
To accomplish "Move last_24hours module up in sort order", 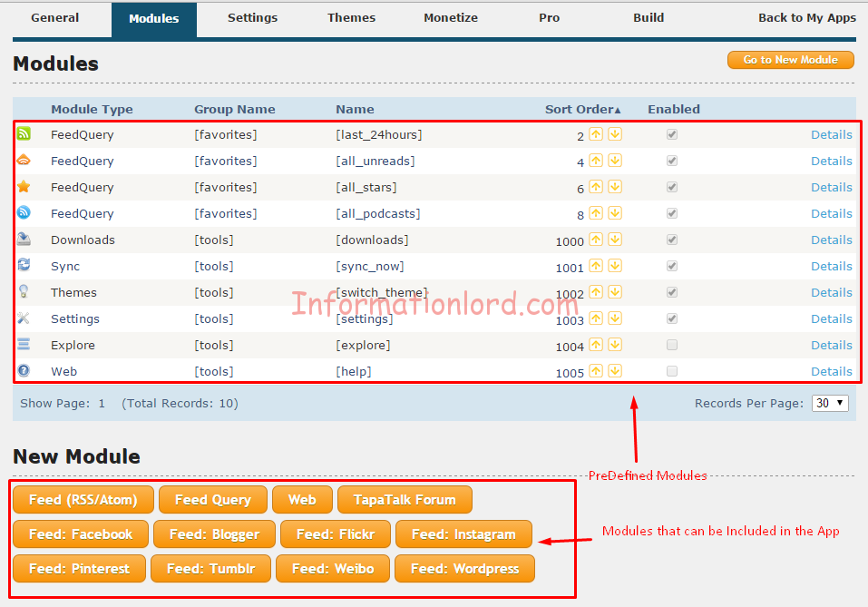I will coord(596,134).
